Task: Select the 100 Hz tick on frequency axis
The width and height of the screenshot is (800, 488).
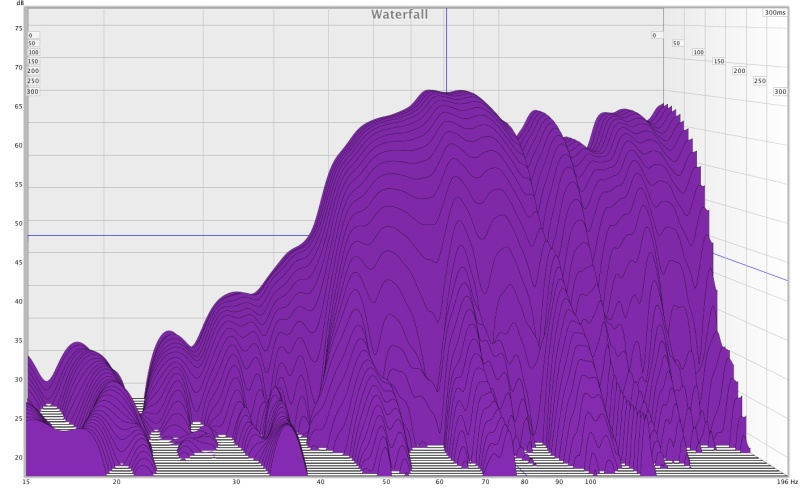Action: point(590,482)
